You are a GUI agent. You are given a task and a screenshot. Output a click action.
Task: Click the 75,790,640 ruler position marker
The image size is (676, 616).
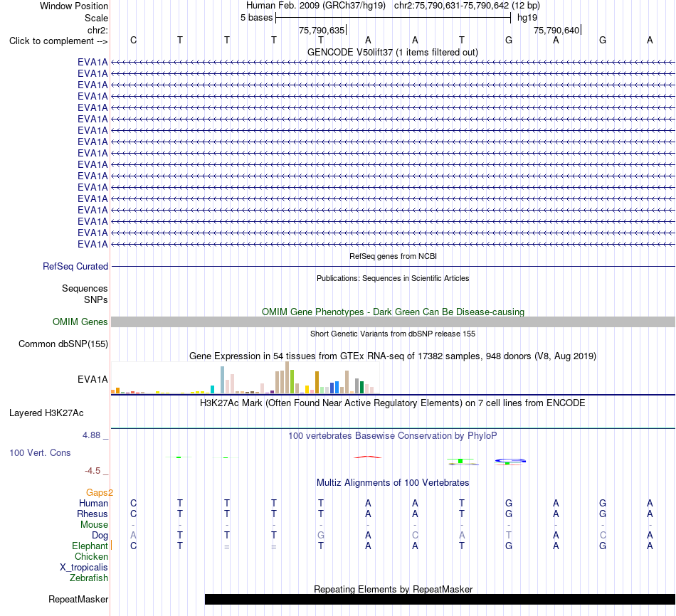point(556,30)
